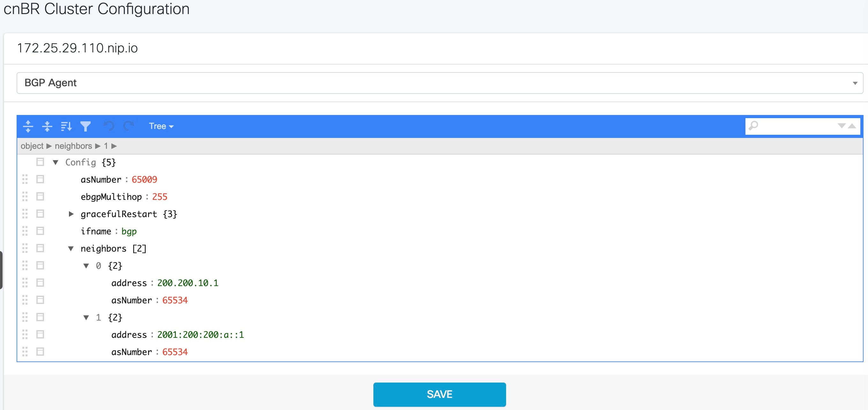Click the SAVE button

439,394
